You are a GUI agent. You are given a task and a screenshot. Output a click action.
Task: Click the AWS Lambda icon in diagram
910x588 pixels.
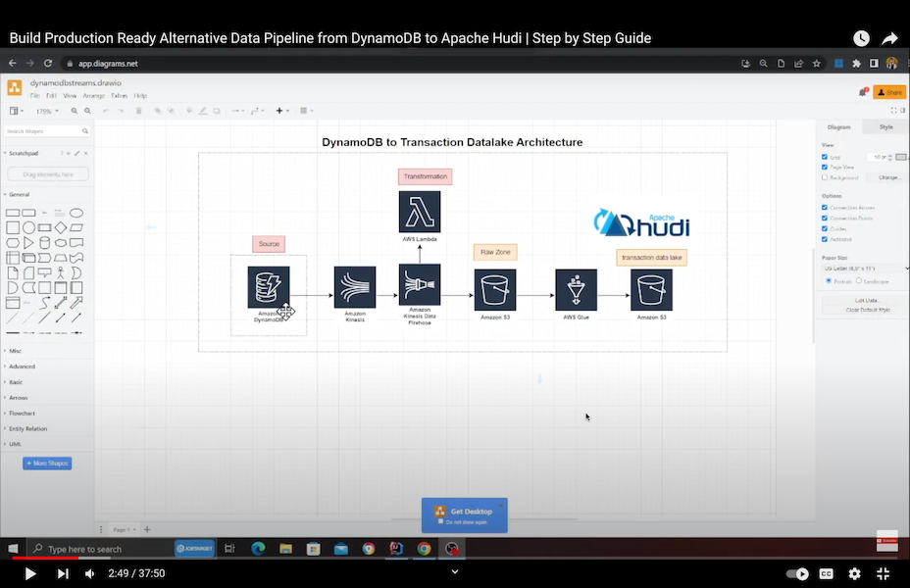tap(419, 212)
